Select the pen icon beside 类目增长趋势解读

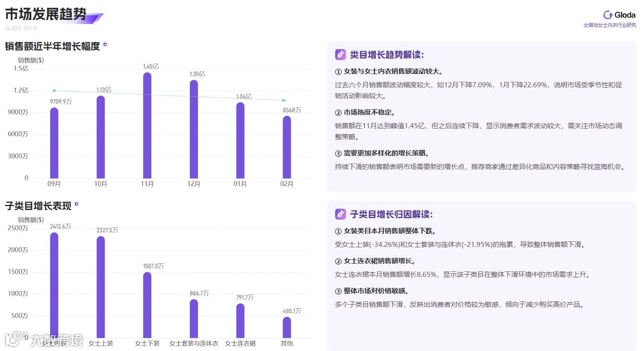[x=340, y=54]
